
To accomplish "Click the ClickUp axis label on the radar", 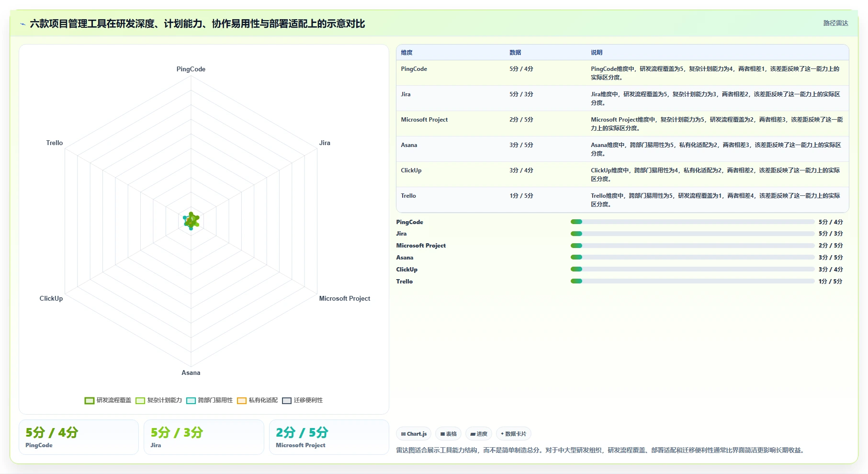I will (x=51, y=298).
